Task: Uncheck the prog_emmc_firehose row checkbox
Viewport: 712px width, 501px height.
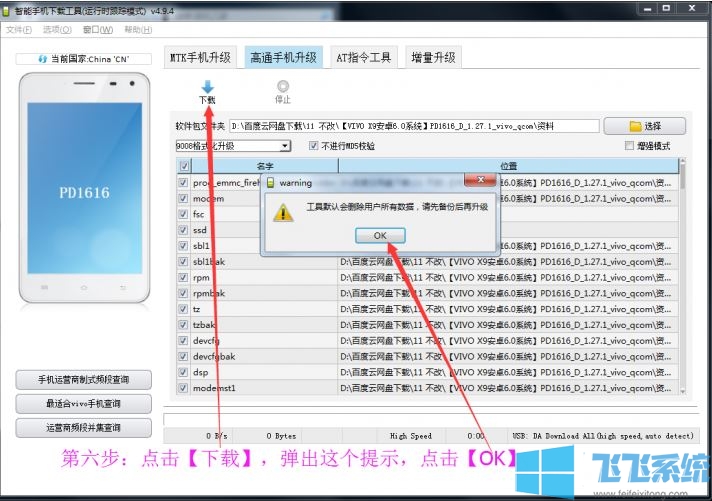Action: click(x=183, y=183)
